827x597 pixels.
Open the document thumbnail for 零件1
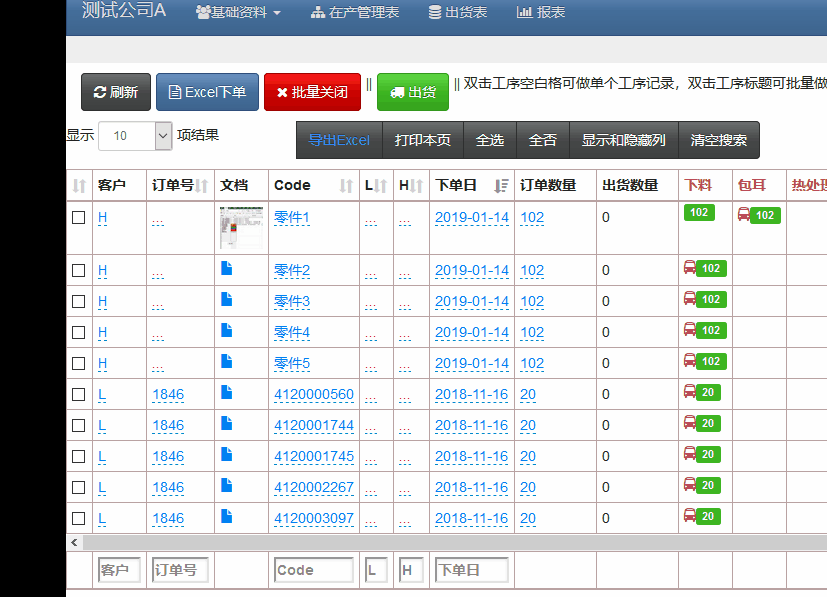pos(241,227)
